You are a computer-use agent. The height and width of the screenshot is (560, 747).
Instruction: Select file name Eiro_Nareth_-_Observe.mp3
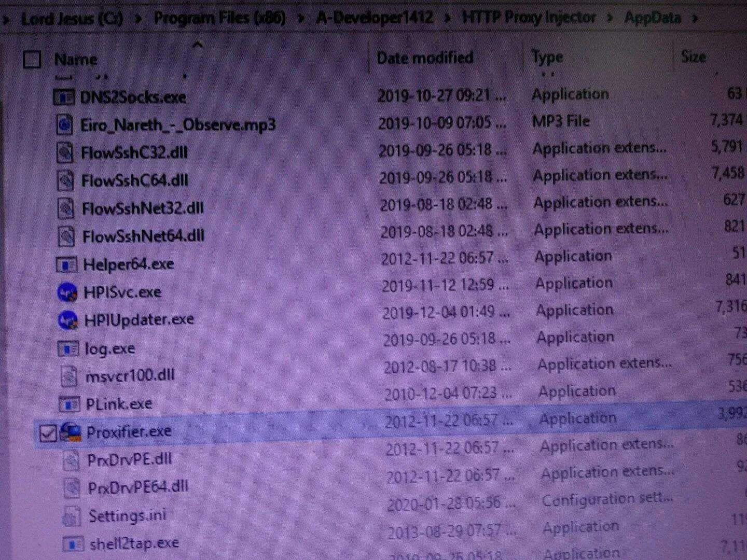(178, 125)
